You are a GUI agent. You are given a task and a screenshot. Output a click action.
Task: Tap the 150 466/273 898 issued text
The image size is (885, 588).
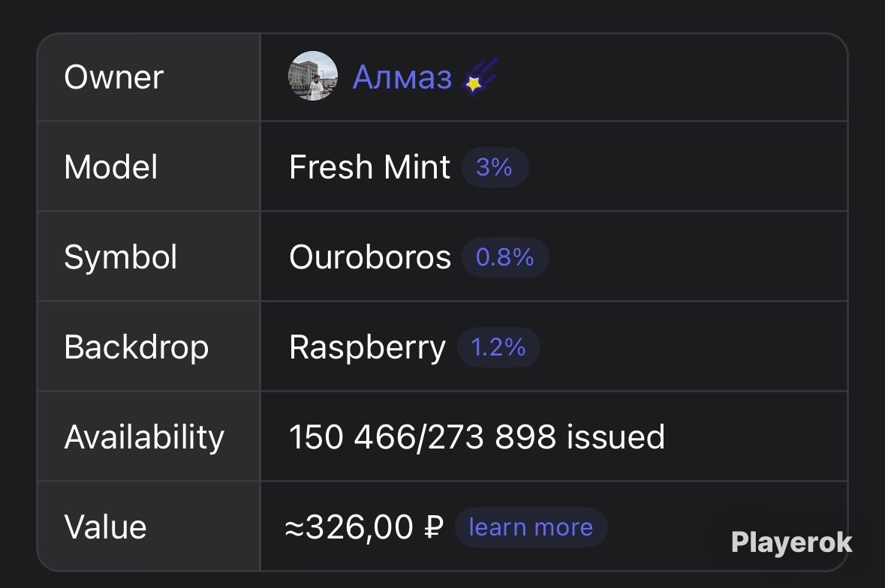click(477, 437)
